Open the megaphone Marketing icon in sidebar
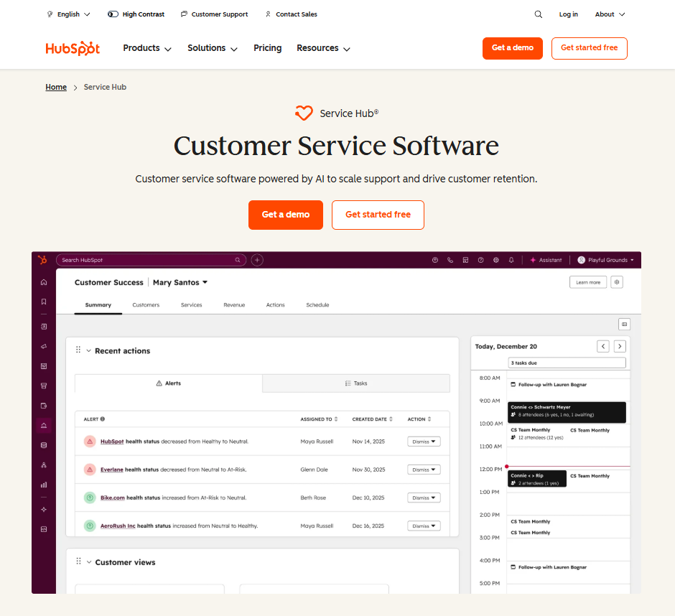 44,347
